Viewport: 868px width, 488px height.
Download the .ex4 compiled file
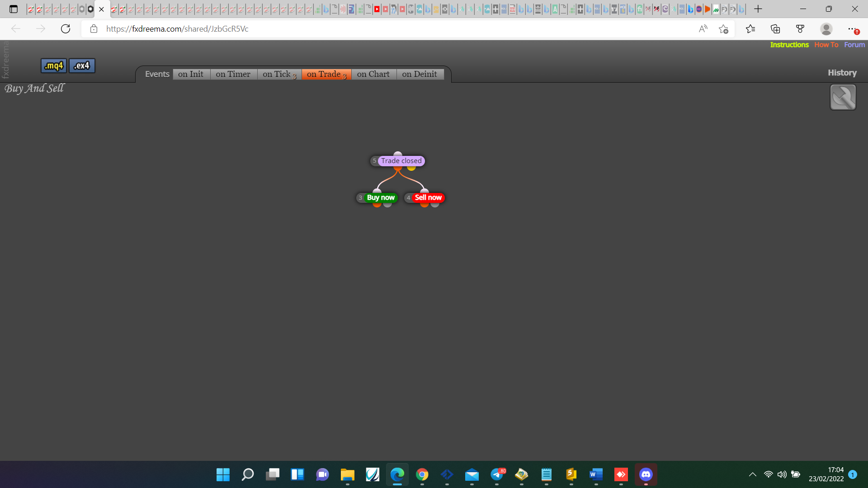(x=82, y=66)
